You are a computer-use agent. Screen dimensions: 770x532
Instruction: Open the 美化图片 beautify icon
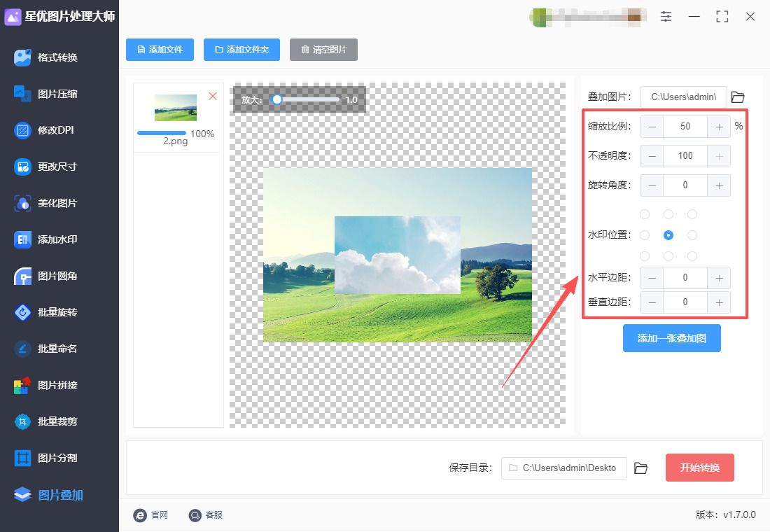22,203
